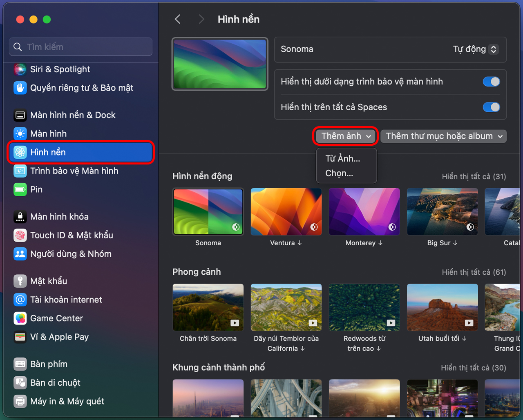Open the Bàn di chuột trackpad icon

coord(20,382)
